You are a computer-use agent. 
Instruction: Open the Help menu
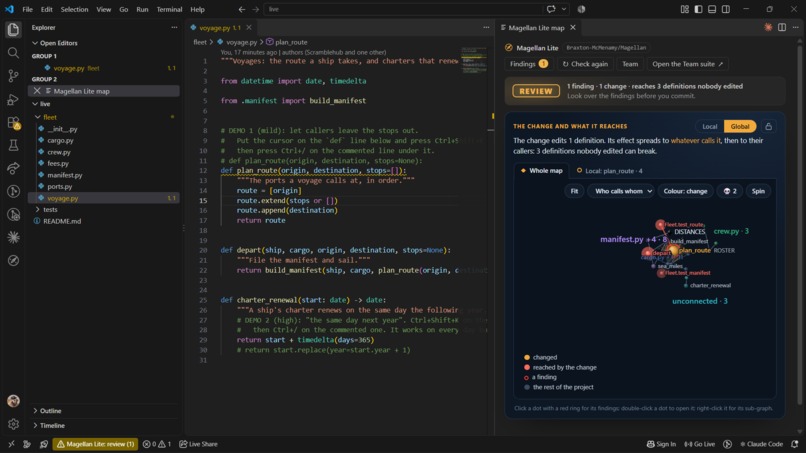(x=197, y=9)
